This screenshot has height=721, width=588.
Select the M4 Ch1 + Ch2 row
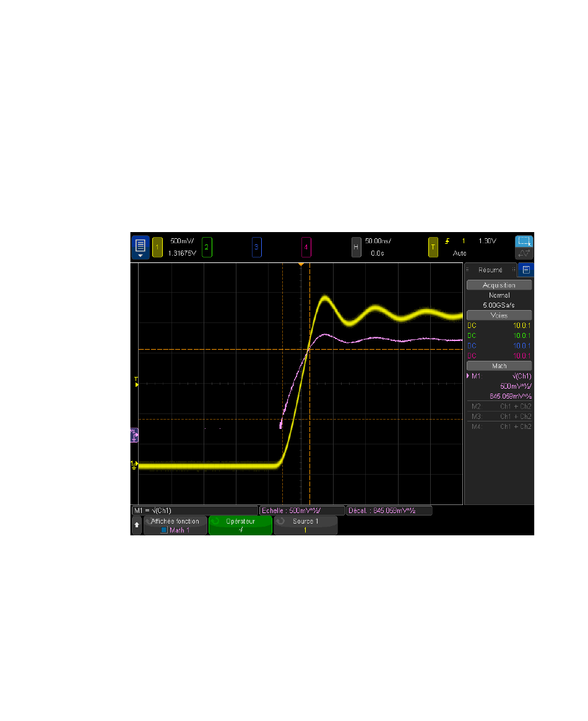point(499,426)
